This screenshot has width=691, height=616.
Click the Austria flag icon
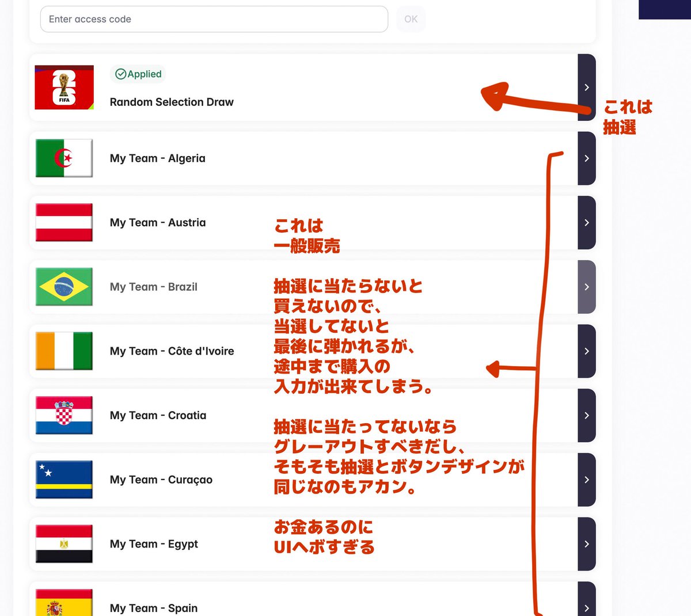click(64, 222)
